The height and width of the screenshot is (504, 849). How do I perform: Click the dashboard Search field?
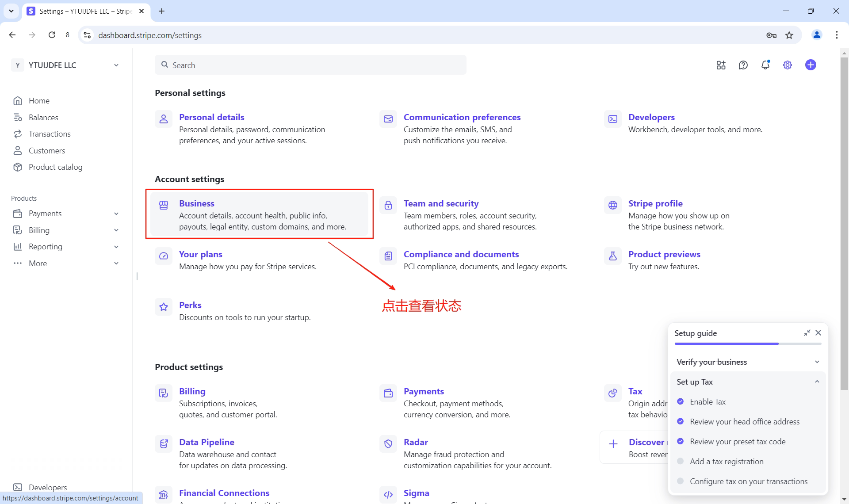click(310, 65)
